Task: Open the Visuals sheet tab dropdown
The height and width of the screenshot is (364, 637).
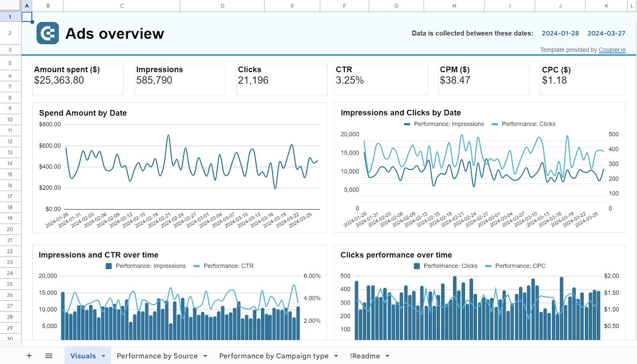Action: click(x=103, y=355)
